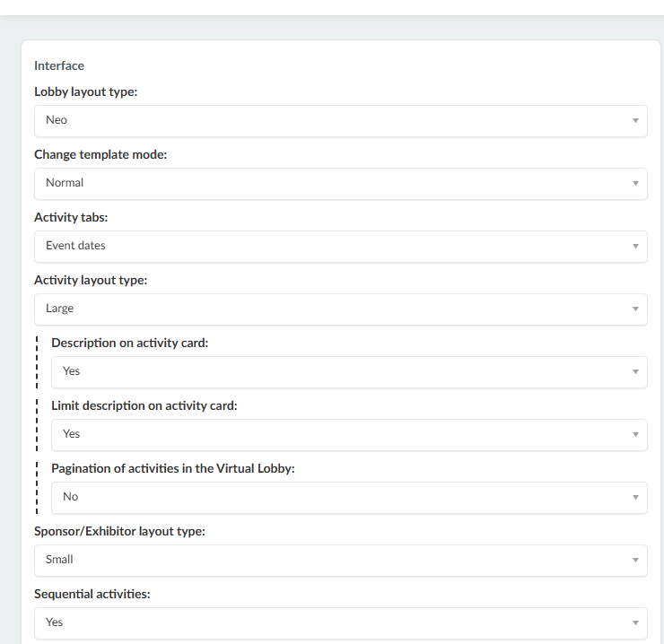
Task: Click the arrow beside Small option
Action: [635, 561]
